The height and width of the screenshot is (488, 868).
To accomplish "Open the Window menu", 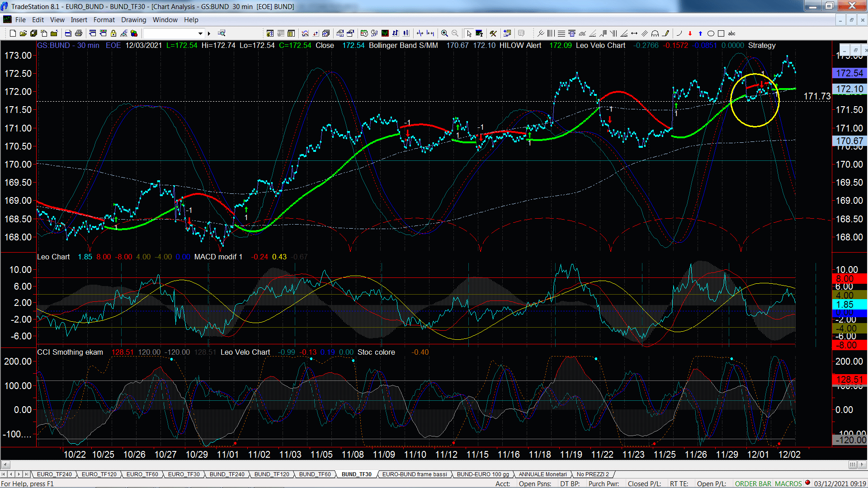I will pyautogui.click(x=165, y=20).
